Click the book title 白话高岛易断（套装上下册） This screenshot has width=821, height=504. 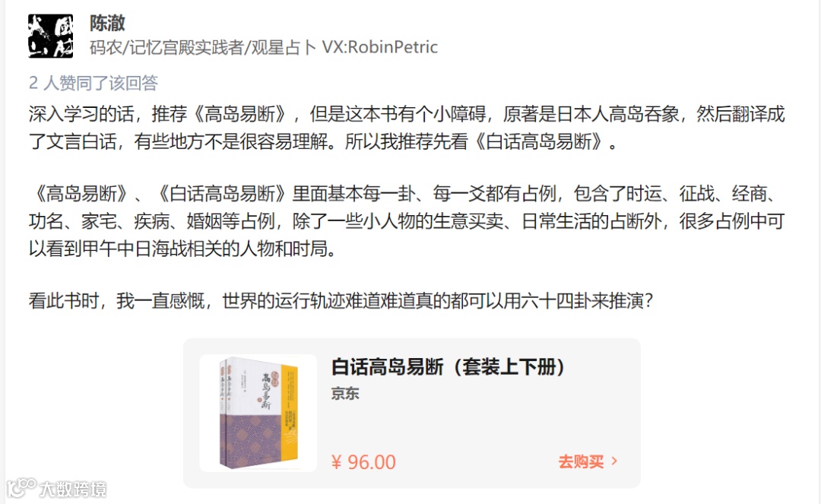click(448, 367)
